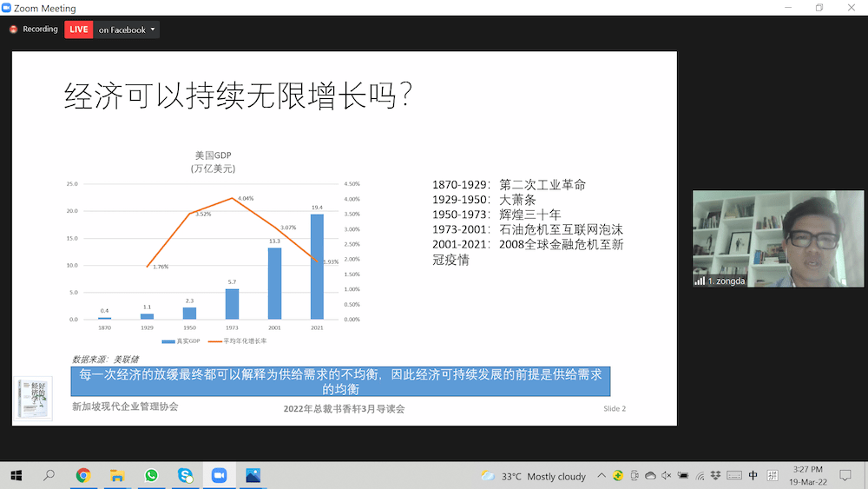
Task: Click the red LIVE badge
Action: 79,30
